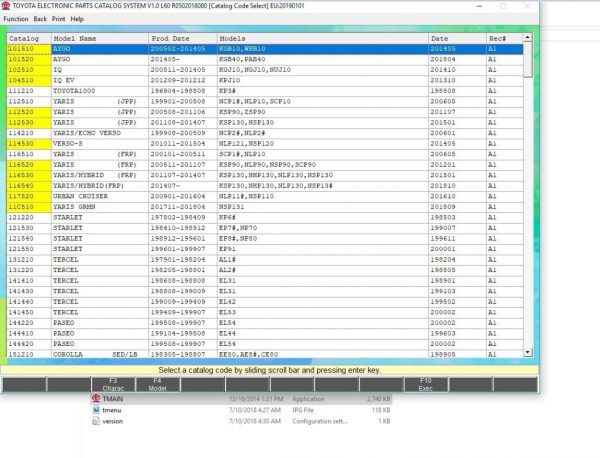This screenshot has height=458, width=600.
Task: Select catalog code 116520
Action: coord(29,165)
